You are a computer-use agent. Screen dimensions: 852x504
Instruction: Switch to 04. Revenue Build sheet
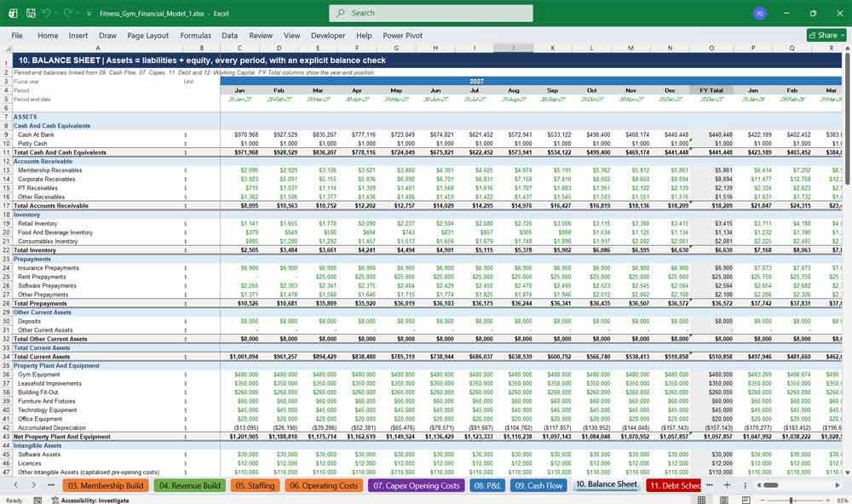(190, 485)
